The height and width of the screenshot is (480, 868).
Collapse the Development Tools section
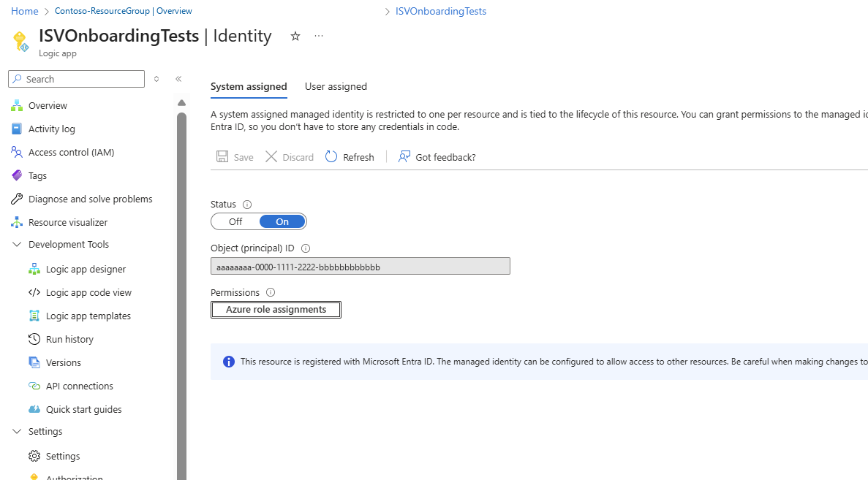[x=17, y=245]
